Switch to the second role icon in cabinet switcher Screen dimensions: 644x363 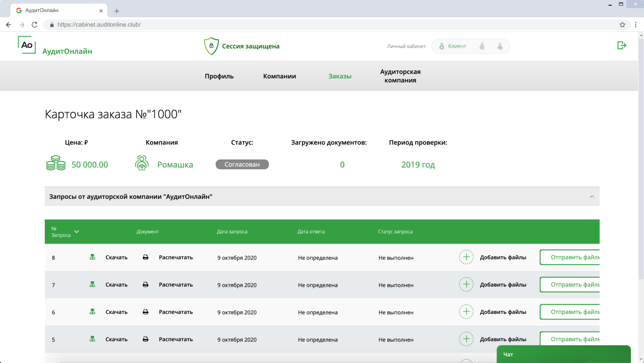pos(482,46)
